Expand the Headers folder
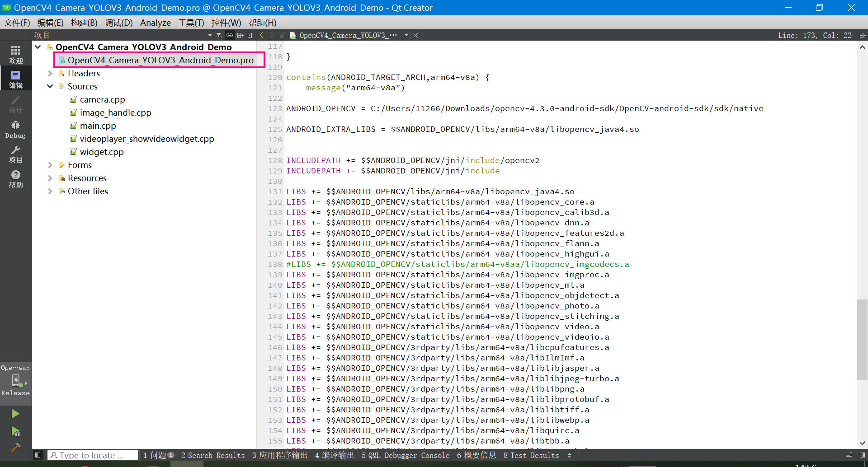The width and height of the screenshot is (868, 467). 50,74
